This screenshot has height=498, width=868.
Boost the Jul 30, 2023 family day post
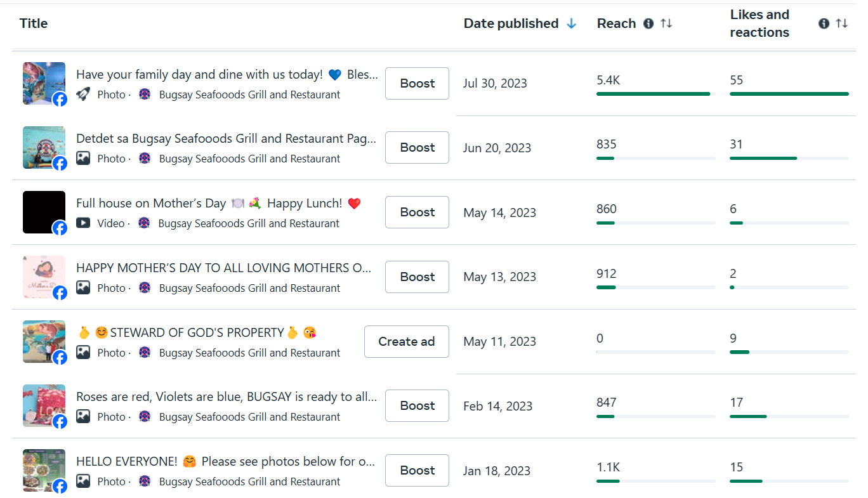pyautogui.click(x=417, y=83)
